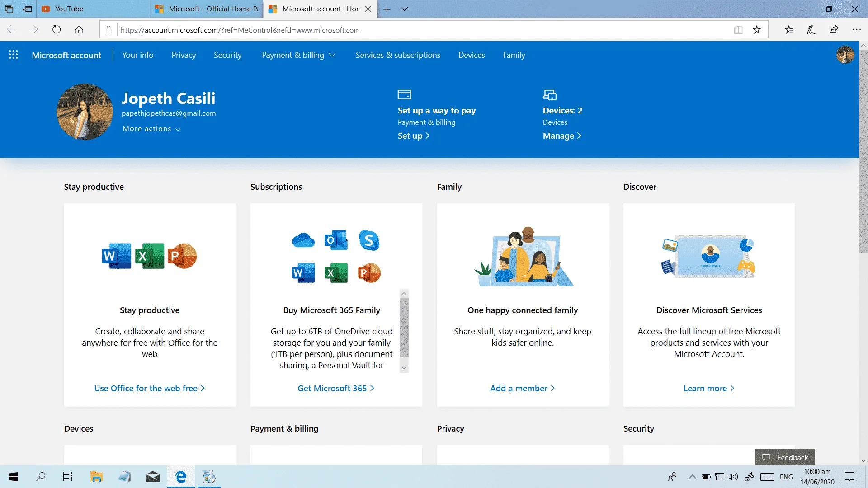Click Add a member link
Viewport: 868px width, 488px height.
click(523, 389)
